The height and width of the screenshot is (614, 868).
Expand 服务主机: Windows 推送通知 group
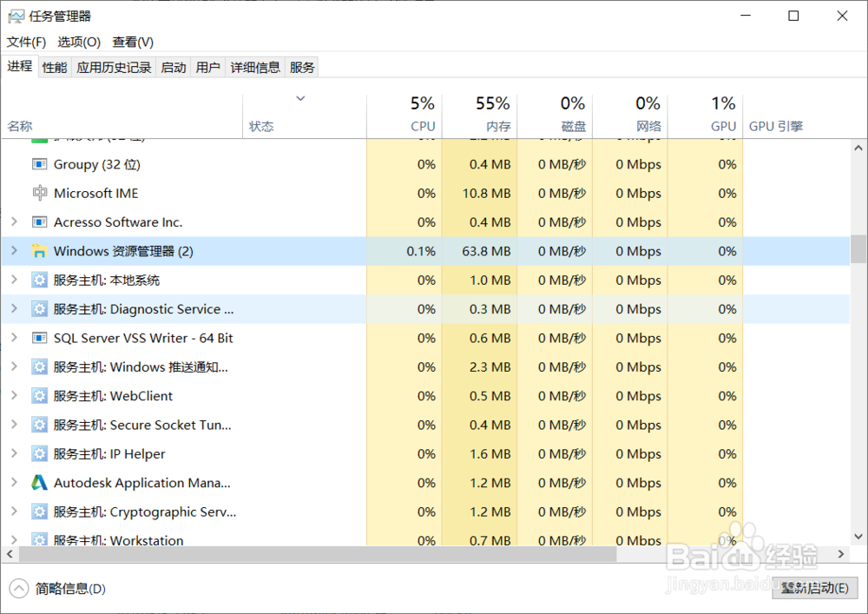[x=15, y=367]
